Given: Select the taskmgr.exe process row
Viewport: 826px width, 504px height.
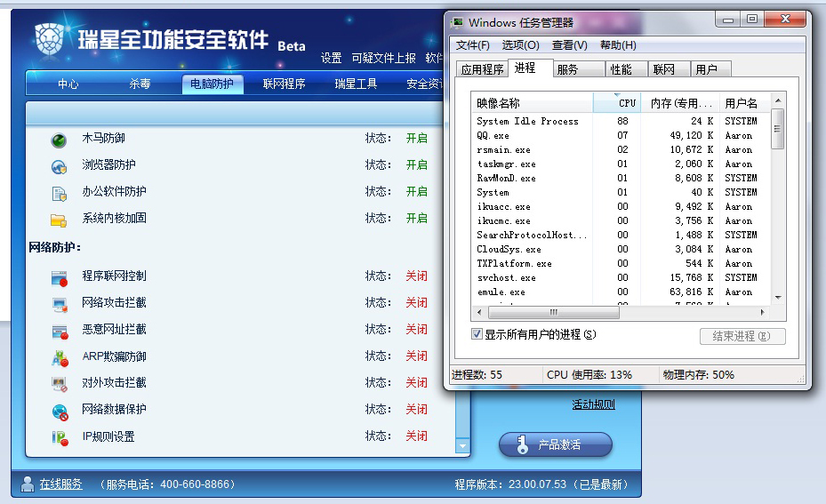Looking at the screenshot, I should 622,164.
